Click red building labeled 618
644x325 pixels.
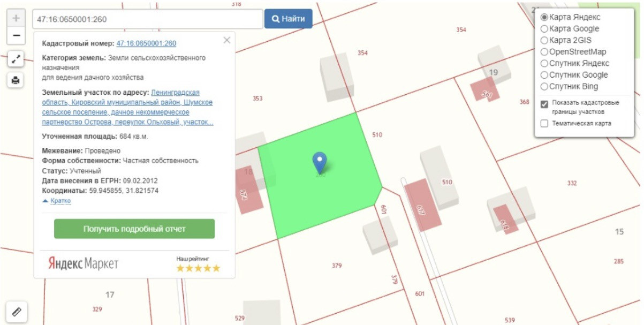coord(506,220)
